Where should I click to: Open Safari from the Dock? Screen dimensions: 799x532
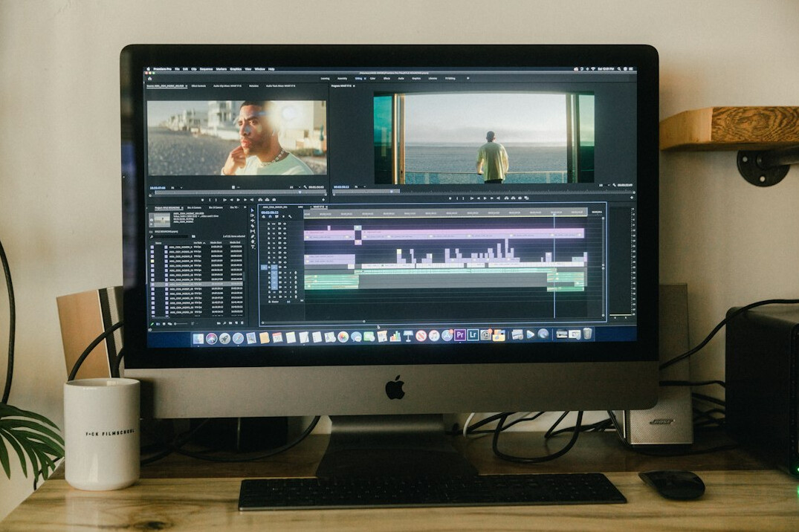click(238, 338)
